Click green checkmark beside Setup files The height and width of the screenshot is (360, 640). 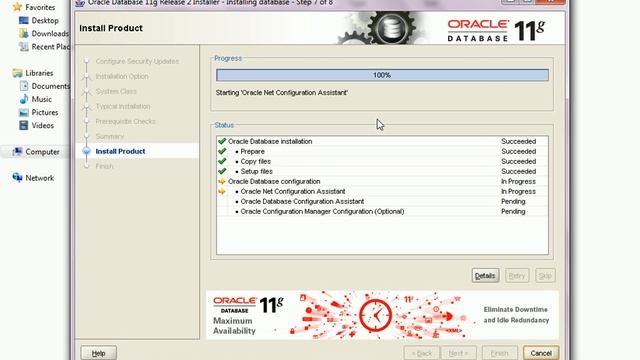pos(222,171)
